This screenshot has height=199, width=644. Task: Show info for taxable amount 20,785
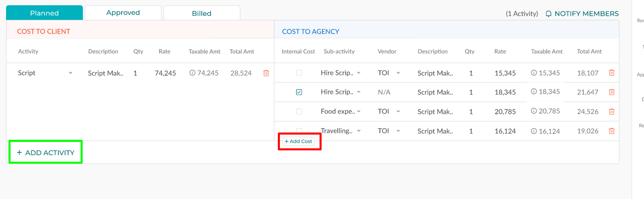pyautogui.click(x=534, y=111)
